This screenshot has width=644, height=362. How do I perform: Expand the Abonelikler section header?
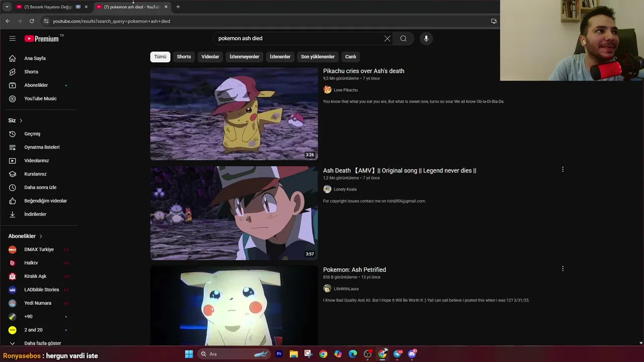coord(25,236)
